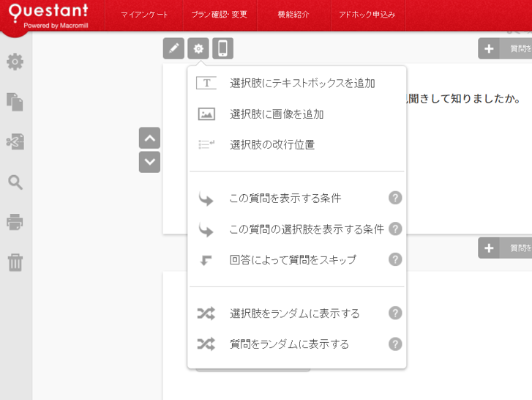The image size is (532, 400).
Task: Choose 選択肢をランダムに表示する option
Action: (x=294, y=314)
